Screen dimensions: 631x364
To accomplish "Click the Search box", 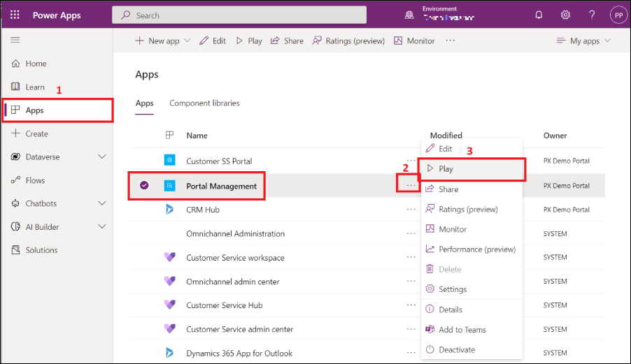I will tap(239, 15).
